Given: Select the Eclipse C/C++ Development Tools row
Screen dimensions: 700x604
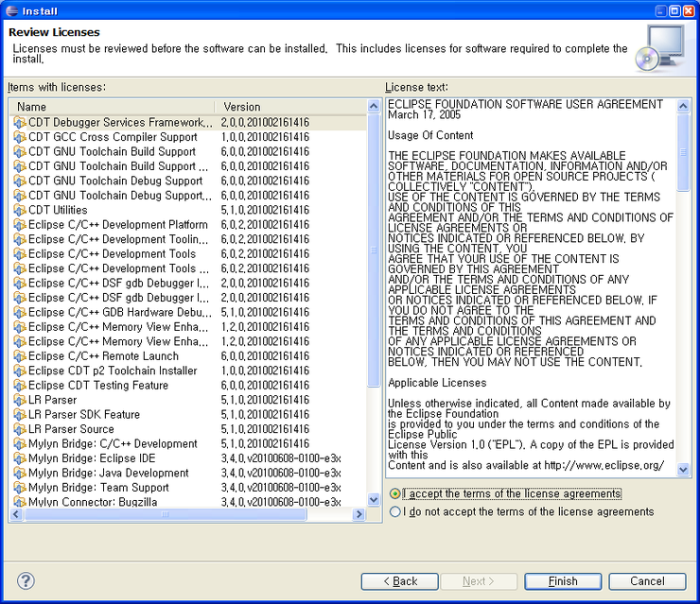Looking at the screenshot, I should point(188,254).
